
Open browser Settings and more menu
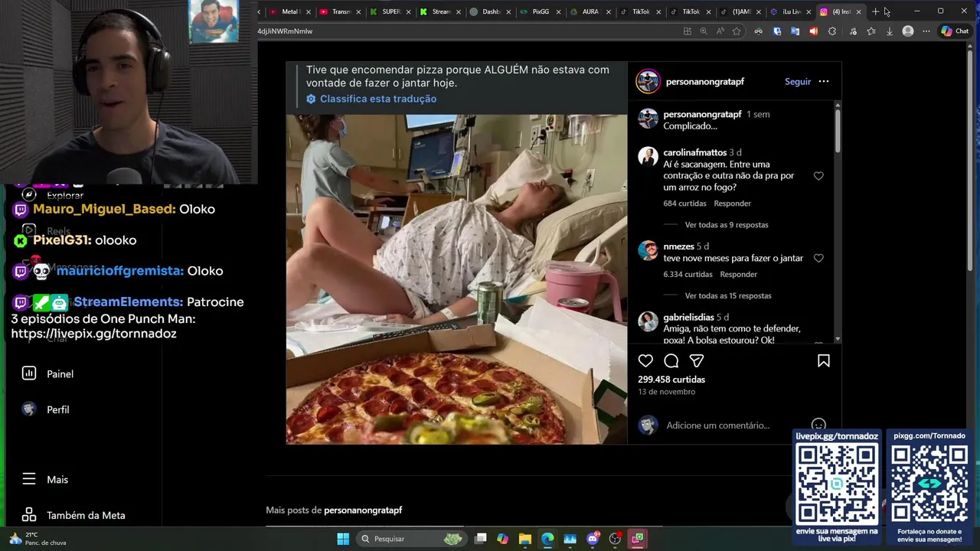tap(926, 31)
